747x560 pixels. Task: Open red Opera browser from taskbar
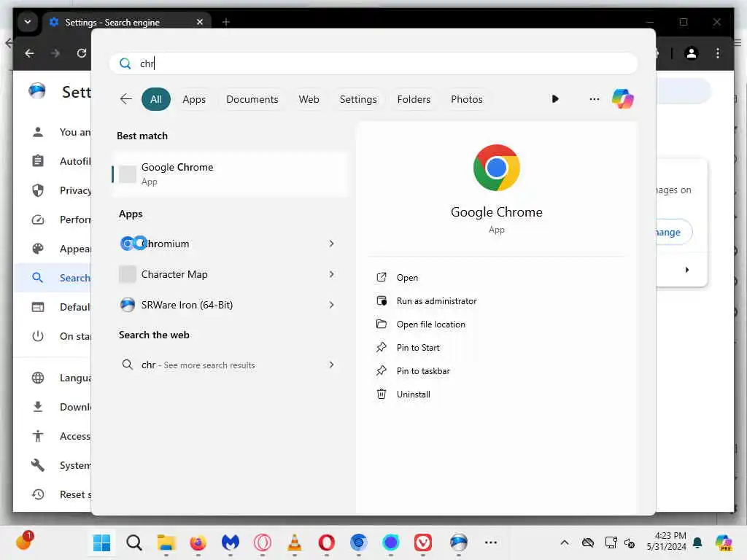pyautogui.click(x=326, y=542)
